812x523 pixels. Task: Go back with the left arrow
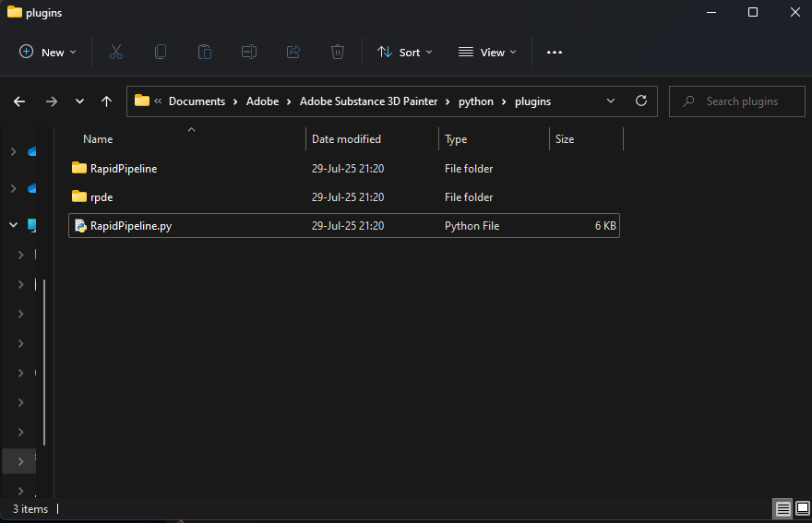coord(19,101)
